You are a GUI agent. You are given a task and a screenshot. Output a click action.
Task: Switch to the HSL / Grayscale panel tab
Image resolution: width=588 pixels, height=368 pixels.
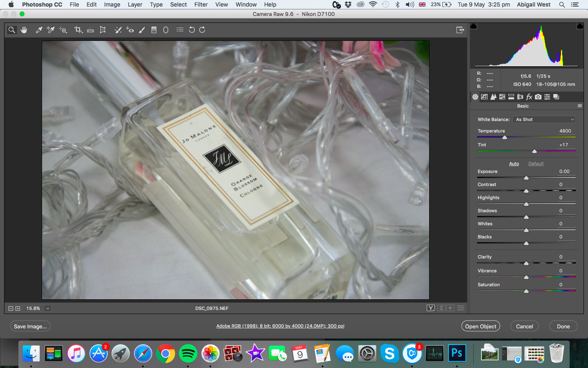[502, 97]
